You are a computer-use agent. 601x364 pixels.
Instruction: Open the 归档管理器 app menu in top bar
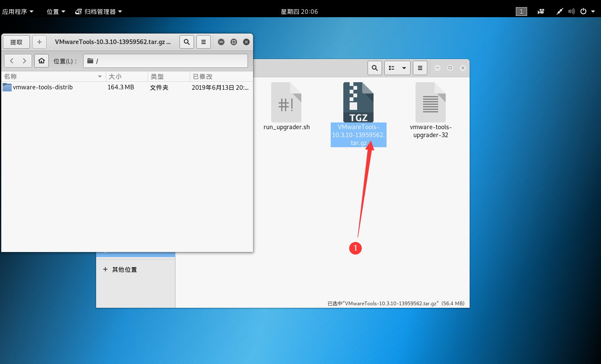99,11
